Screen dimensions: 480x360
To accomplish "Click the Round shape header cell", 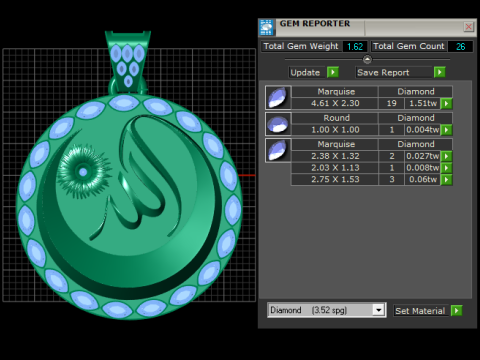I will [x=335, y=118].
